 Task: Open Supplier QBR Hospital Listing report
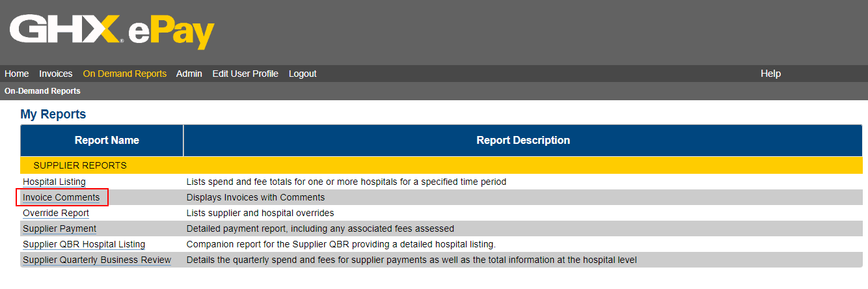[84, 244]
